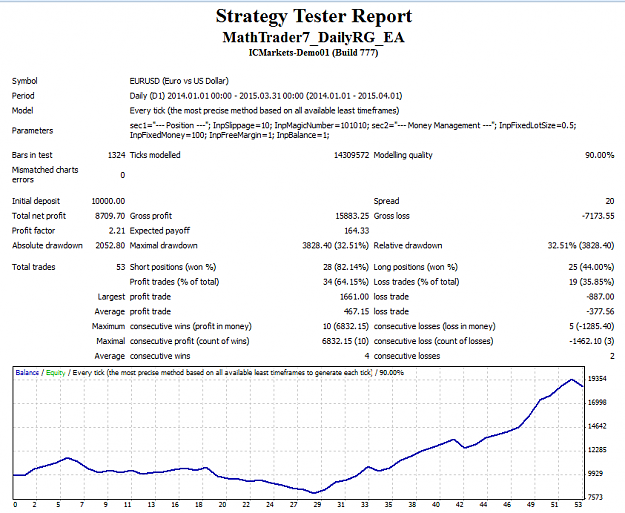This screenshot has height=513, width=625.
Task: Select maximal consecutive profit '6832.15 (10)'
Action: tap(345, 341)
